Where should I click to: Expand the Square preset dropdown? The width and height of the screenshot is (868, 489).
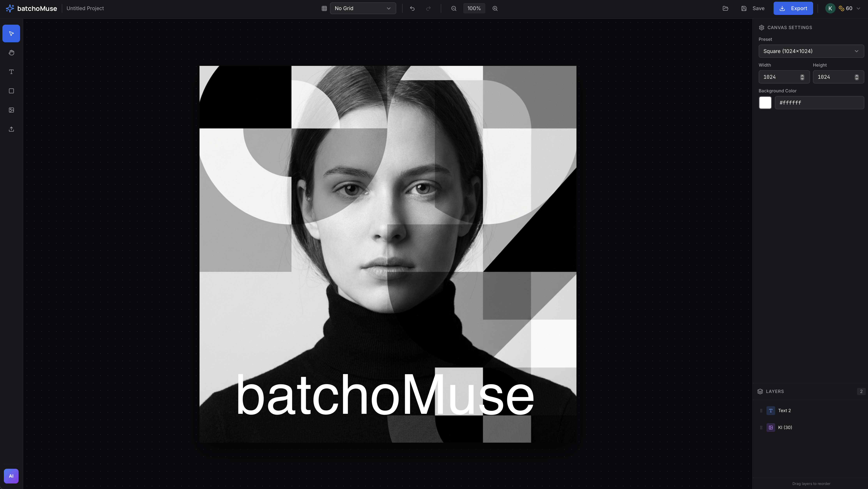click(811, 51)
